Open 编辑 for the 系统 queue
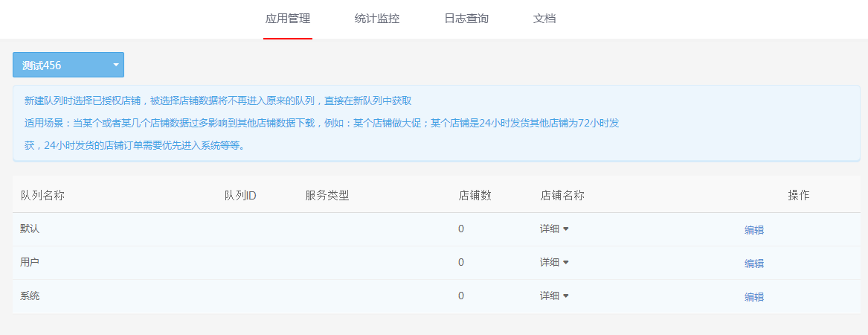The height and width of the screenshot is (335, 868). [754, 297]
